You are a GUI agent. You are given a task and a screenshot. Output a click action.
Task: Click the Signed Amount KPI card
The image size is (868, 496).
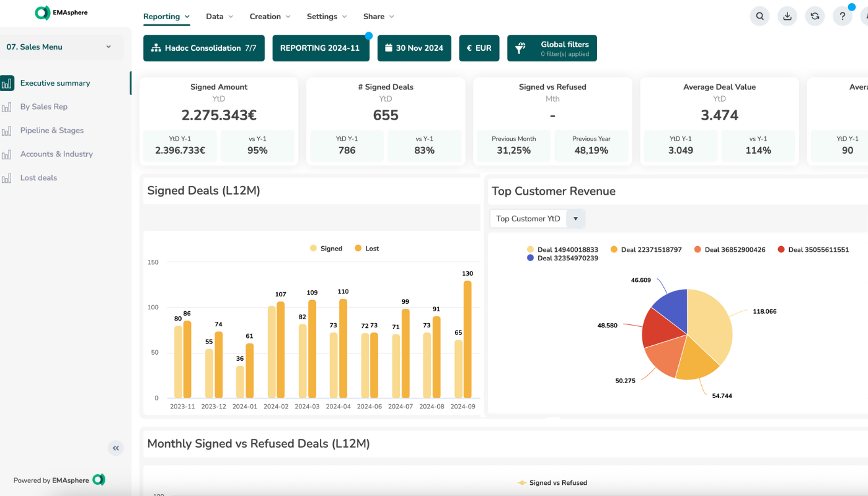click(218, 121)
